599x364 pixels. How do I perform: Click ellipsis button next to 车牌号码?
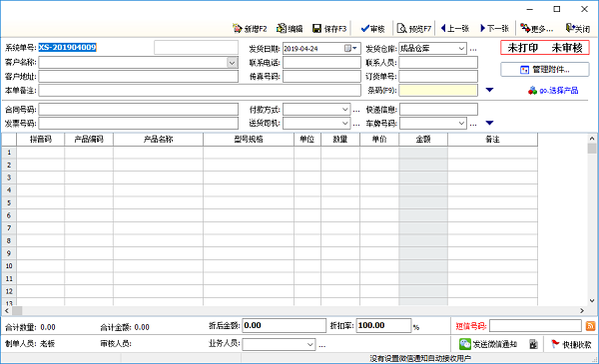tap(473, 124)
